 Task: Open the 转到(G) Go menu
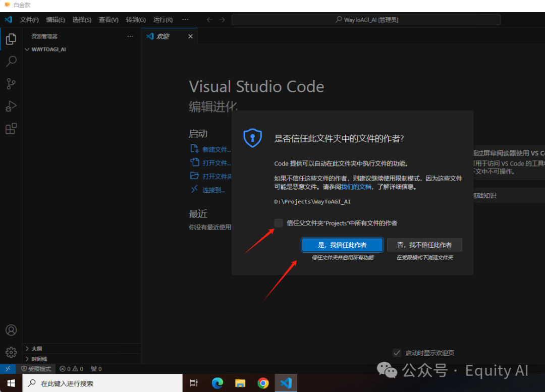click(x=136, y=20)
